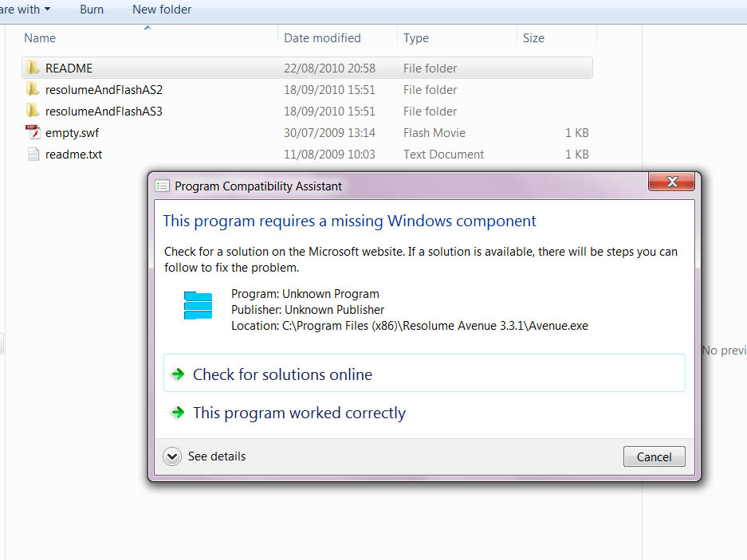Click green arrow beside This program worked correctly
The height and width of the screenshot is (560, 747).
(178, 413)
